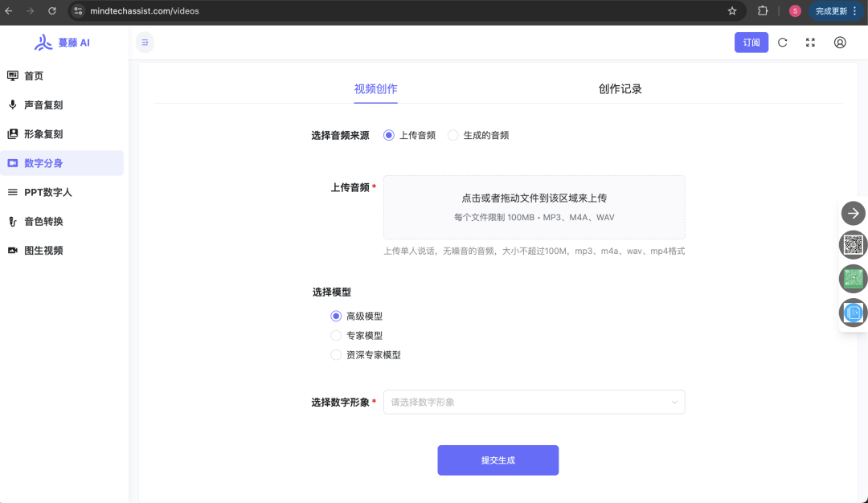Image resolution: width=868 pixels, height=503 pixels.
Task: Navigate to PPT数字人 in the sidebar
Action: tap(53, 192)
